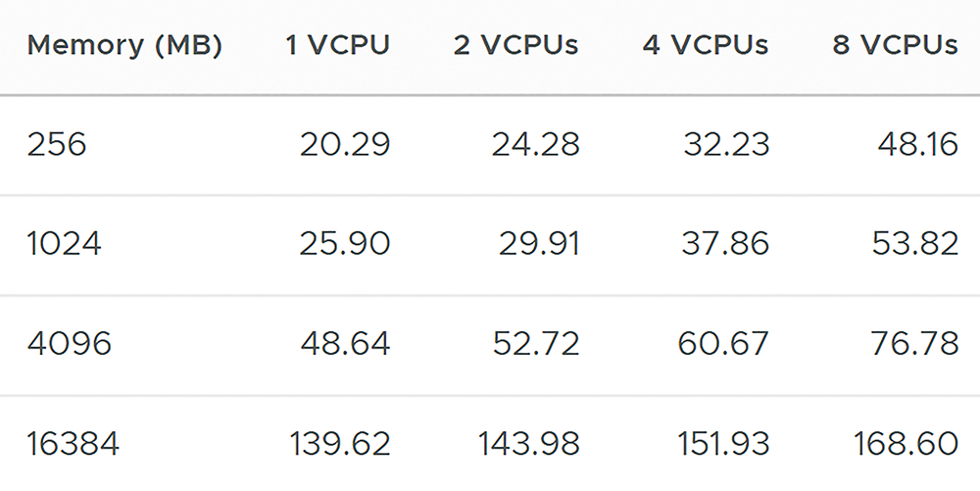The width and height of the screenshot is (980, 491).
Task: Click the 8 VCPUs column header
Action: point(895,45)
